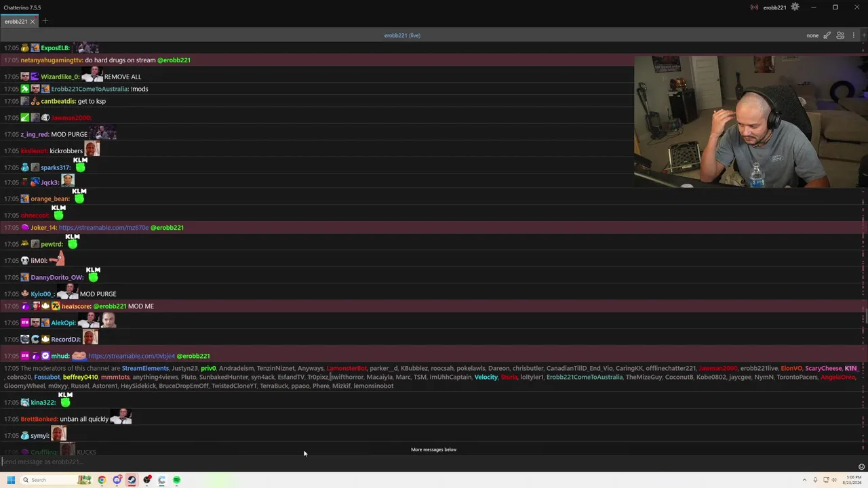
Task: Open the chatter list viewers icon
Action: pyautogui.click(x=840, y=35)
